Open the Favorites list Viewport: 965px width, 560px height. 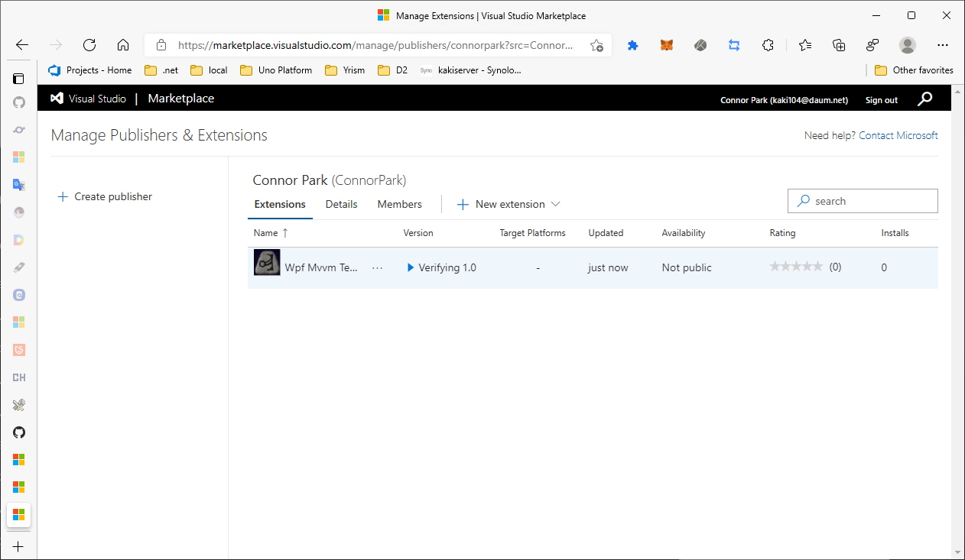805,45
